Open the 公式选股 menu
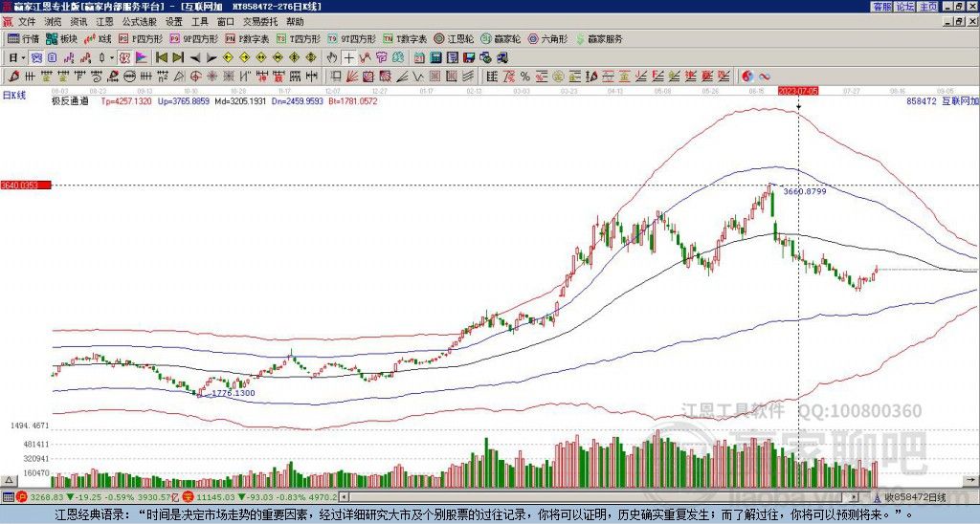 [x=139, y=21]
